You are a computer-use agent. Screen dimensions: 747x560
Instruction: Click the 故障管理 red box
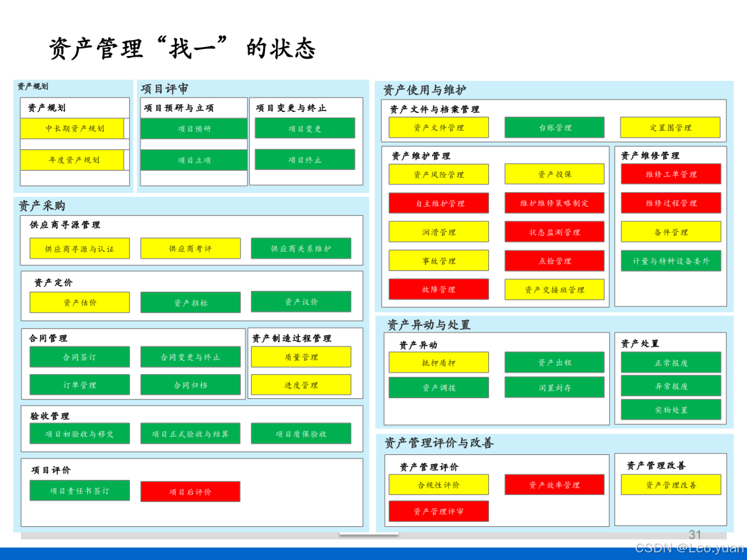tap(439, 289)
